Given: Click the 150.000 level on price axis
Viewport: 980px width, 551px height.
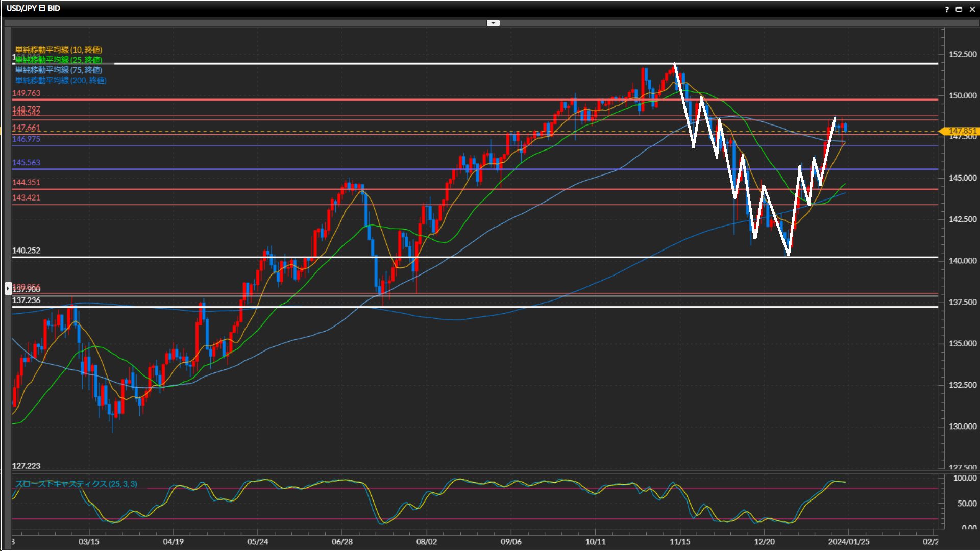Looking at the screenshot, I should pyautogui.click(x=962, y=95).
